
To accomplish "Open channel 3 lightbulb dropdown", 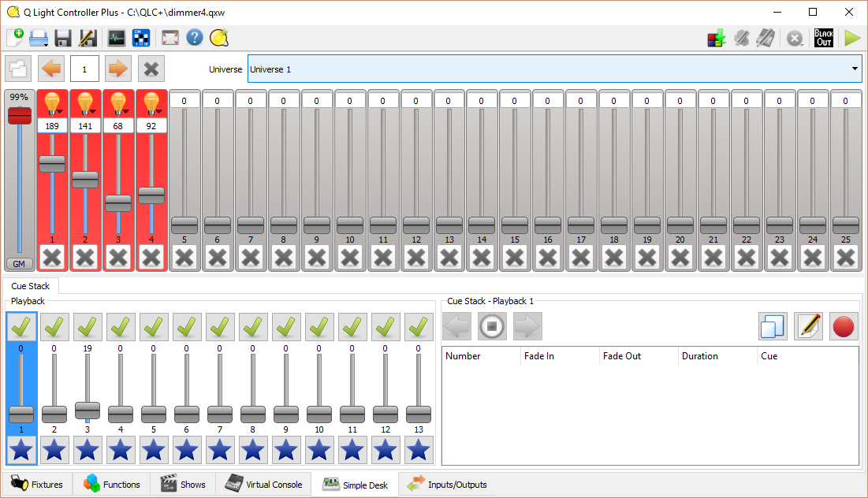I will (118, 103).
